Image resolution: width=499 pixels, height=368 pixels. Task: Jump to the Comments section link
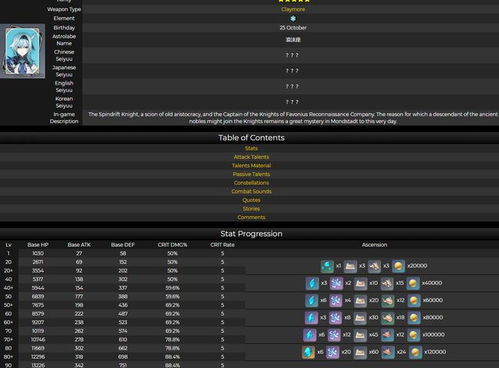251,217
